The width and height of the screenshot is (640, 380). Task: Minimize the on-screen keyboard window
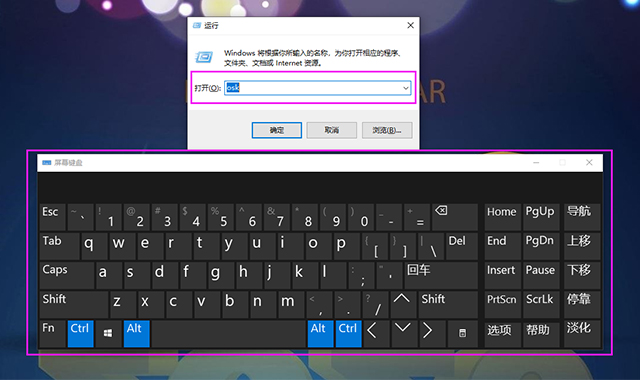click(536, 162)
